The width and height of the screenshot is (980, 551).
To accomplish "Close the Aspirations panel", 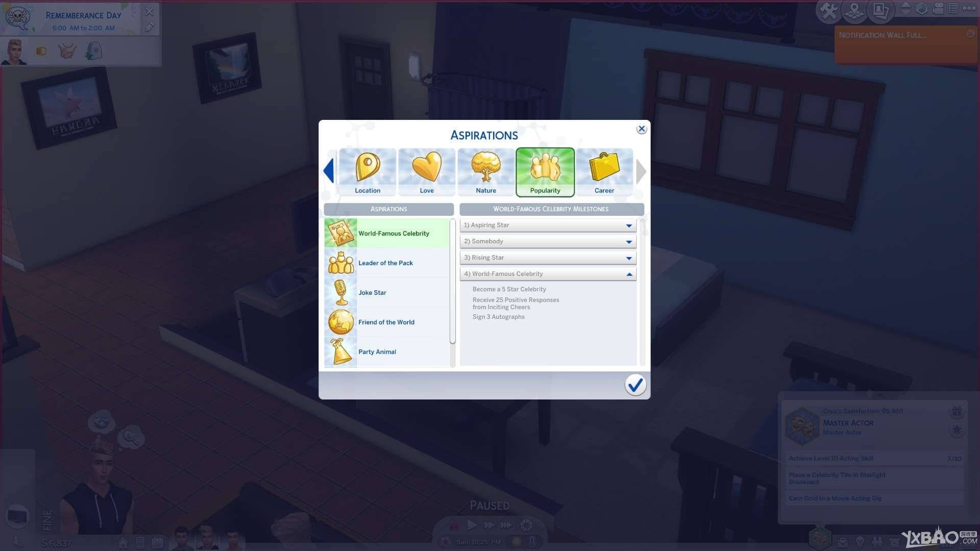I will tap(641, 129).
